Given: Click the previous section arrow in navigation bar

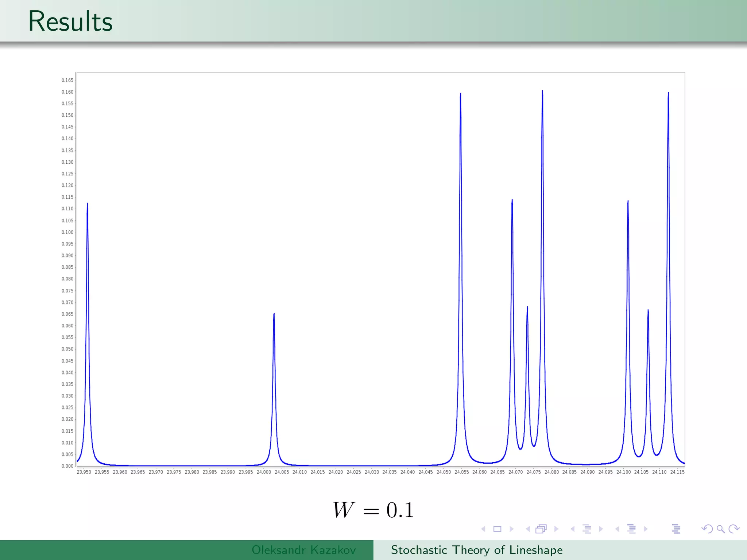Looking at the screenshot, I should pos(617,529).
